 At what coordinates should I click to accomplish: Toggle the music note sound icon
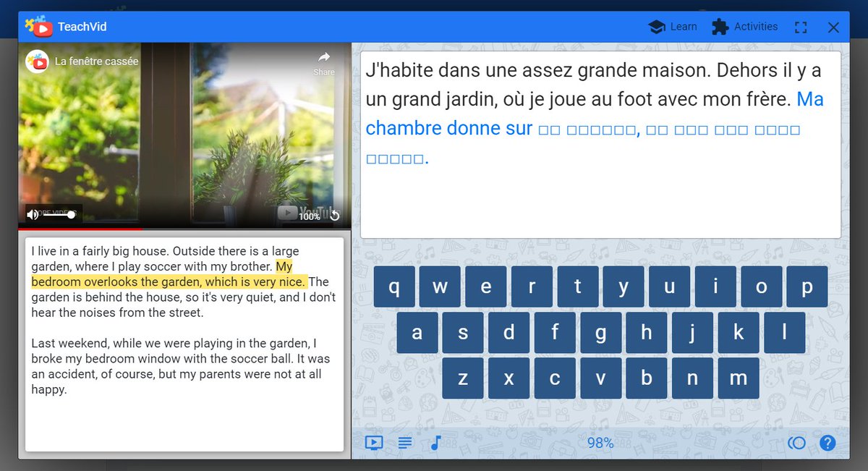(x=435, y=443)
